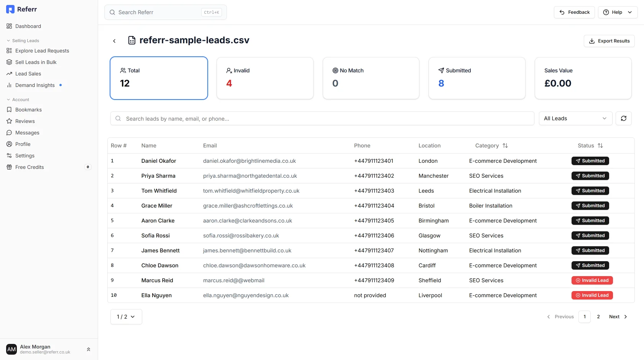Screen dimensions: 644x360
Task: Click the Sell Leads in Bulk layers icon
Action: click(x=9, y=62)
